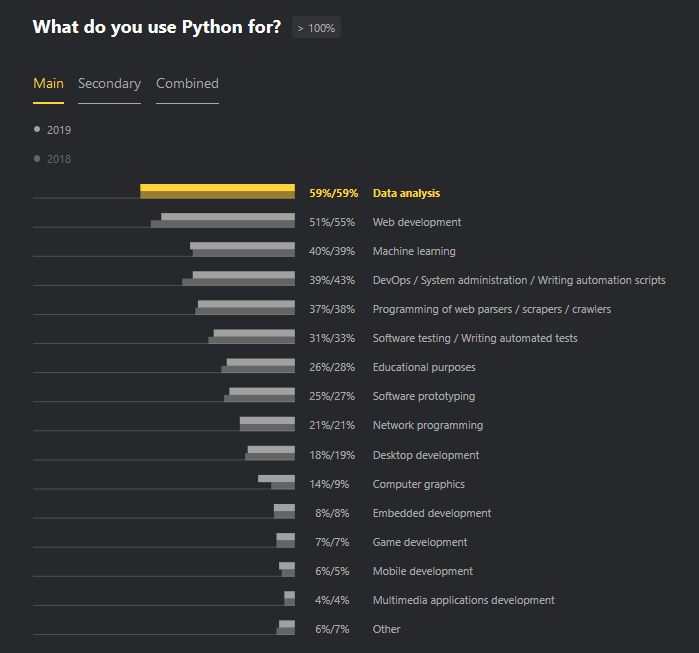Toggle the 2019 legend dot
This screenshot has width=699, height=653.
tap(37, 129)
